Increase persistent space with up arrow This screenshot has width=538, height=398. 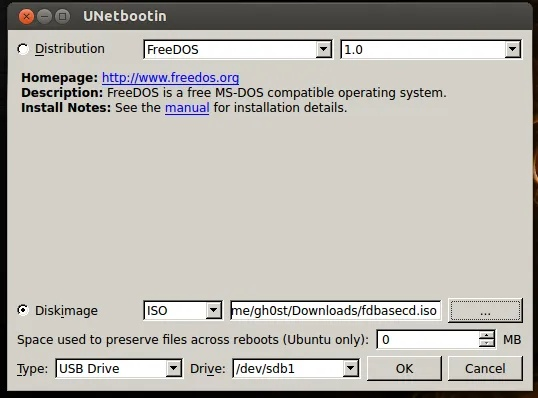[x=487, y=335]
